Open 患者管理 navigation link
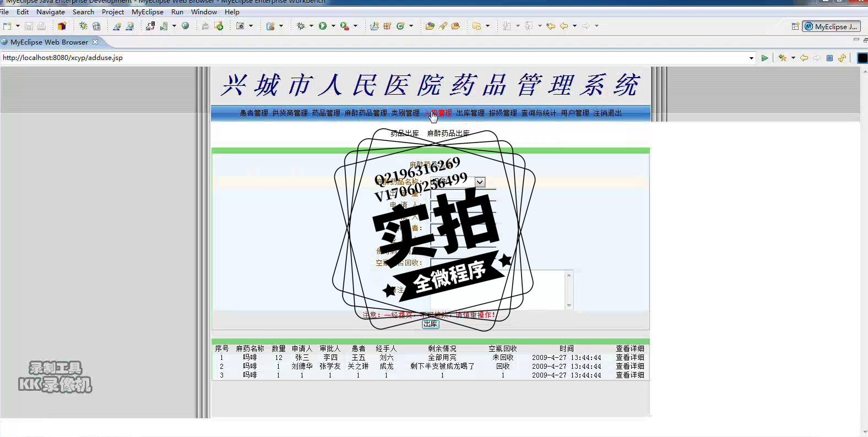 click(x=254, y=113)
